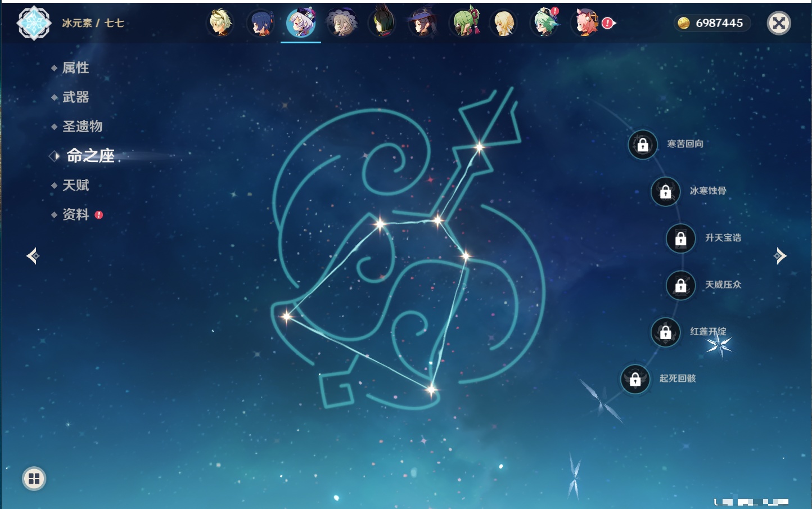Select the 命之座 constellation menu item
This screenshot has height=509, width=812.
pyautogui.click(x=90, y=156)
